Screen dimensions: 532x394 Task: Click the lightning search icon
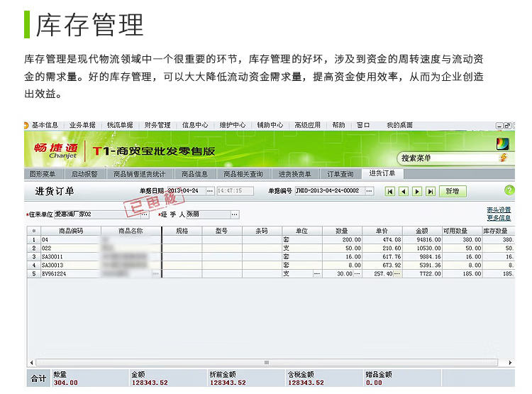click(504, 158)
